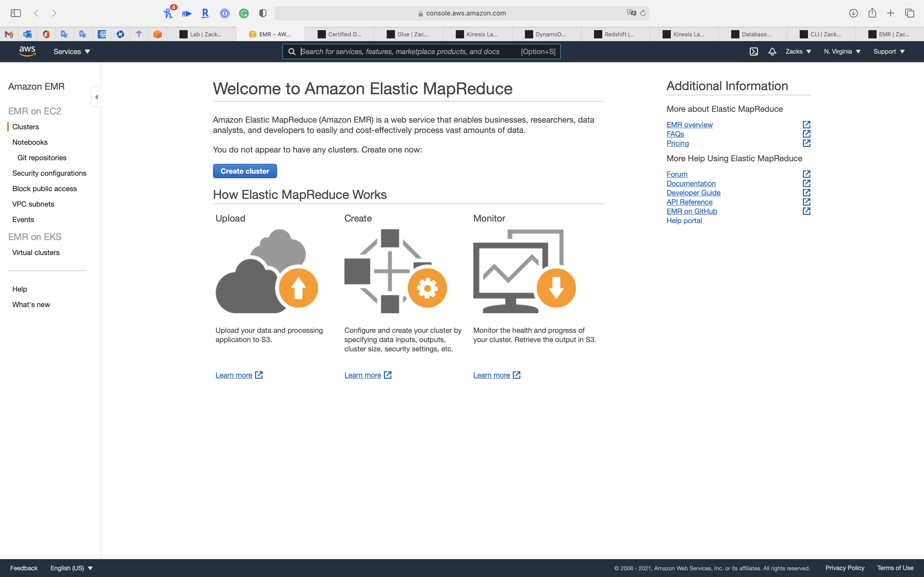Open the N. Virginia region dropdown
The width and height of the screenshot is (924, 577).
[842, 52]
